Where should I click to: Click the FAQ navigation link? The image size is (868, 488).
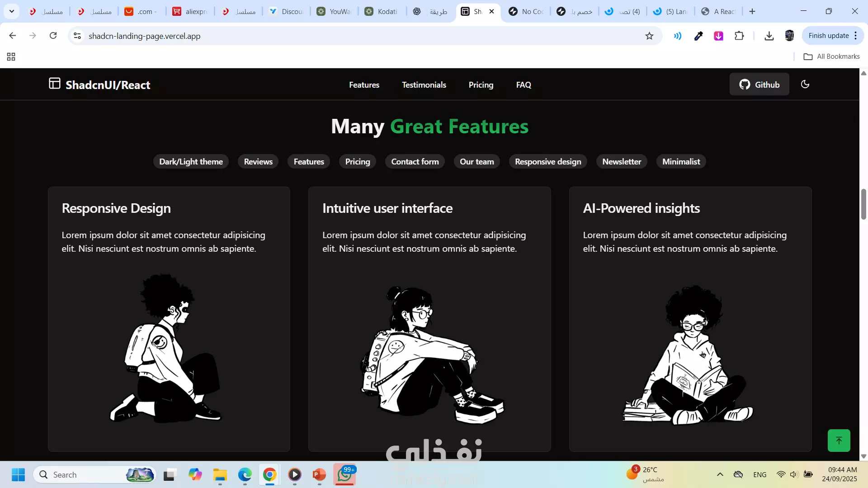tap(524, 84)
